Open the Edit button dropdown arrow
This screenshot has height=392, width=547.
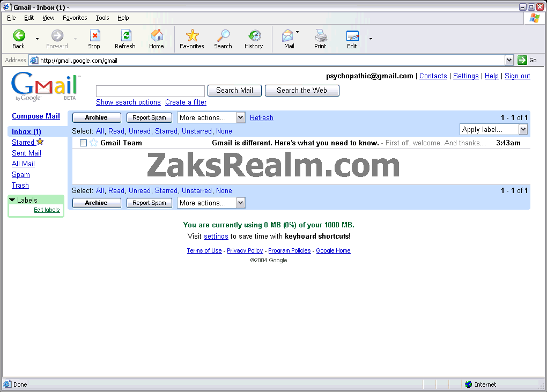[371, 39]
